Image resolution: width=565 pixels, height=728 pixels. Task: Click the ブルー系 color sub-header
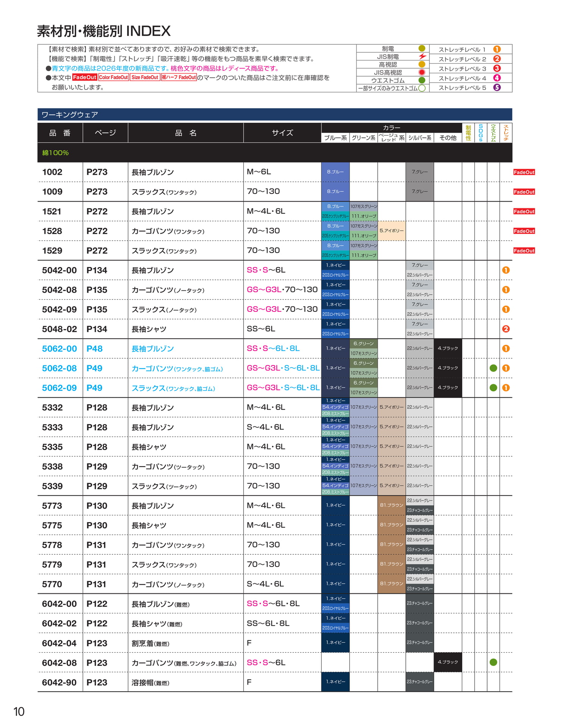[335, 138]
